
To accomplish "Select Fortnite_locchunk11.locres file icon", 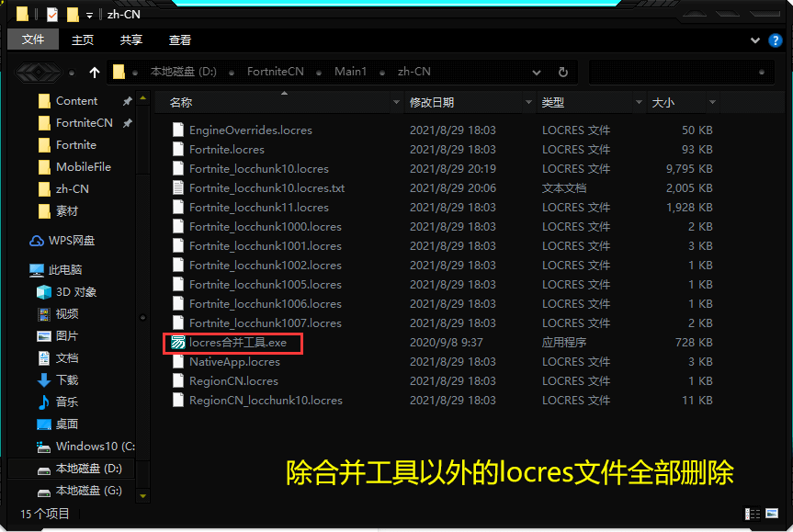I will tap(178, 207).
